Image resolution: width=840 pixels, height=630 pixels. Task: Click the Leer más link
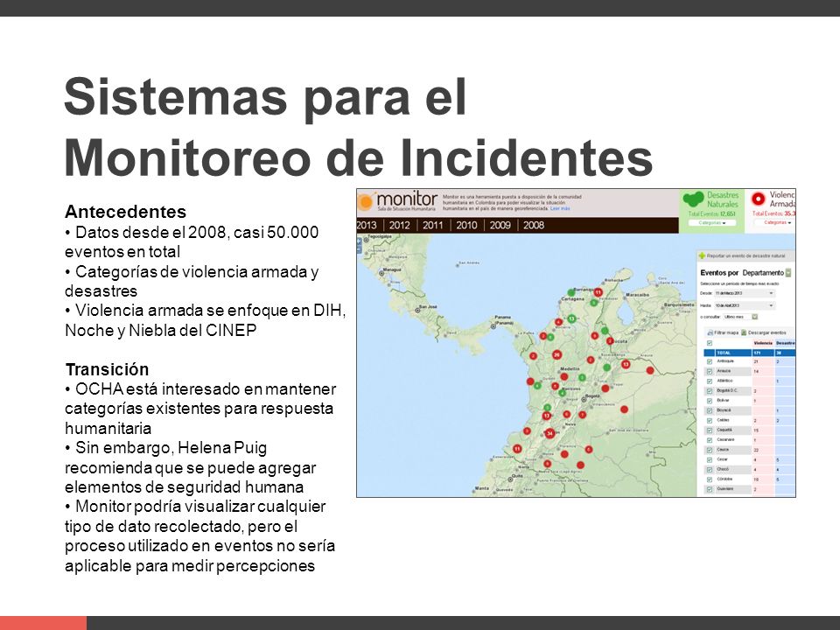click(560, 208)
